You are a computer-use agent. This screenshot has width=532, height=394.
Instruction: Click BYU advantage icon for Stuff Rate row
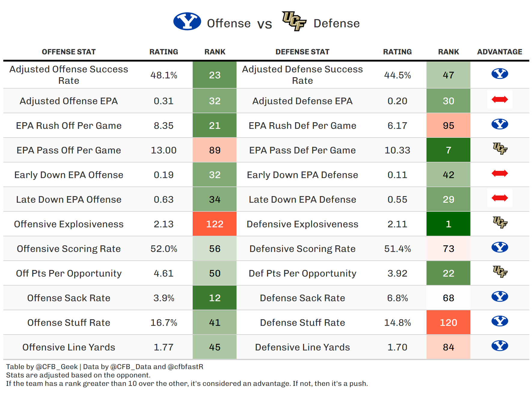point(500,321)
